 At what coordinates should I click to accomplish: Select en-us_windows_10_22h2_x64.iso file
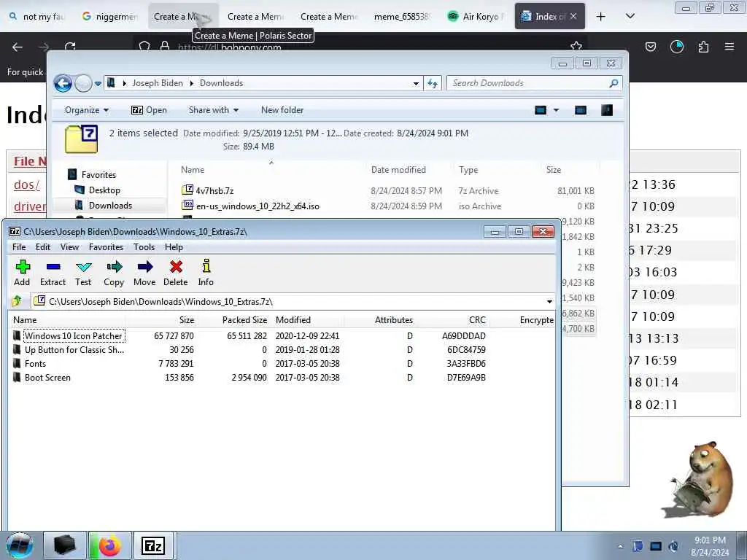(x=258, y=206)
